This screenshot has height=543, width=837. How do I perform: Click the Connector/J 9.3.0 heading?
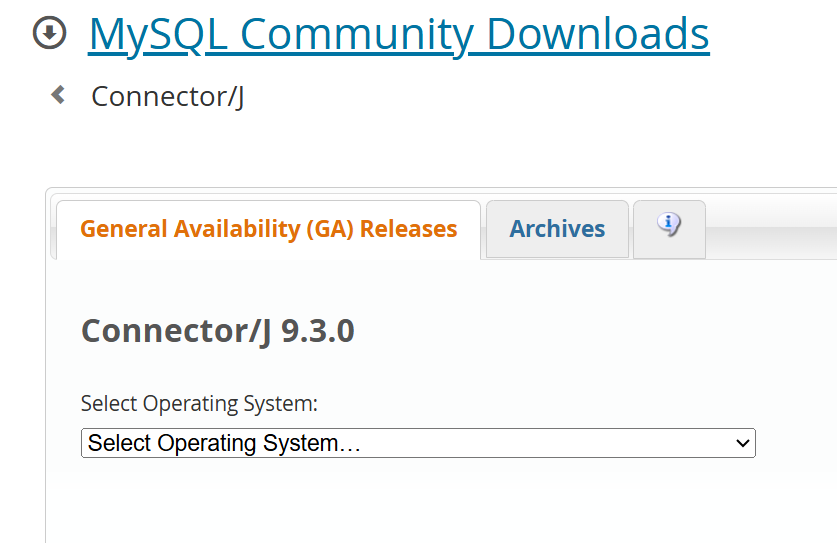(x=217, y=331)
